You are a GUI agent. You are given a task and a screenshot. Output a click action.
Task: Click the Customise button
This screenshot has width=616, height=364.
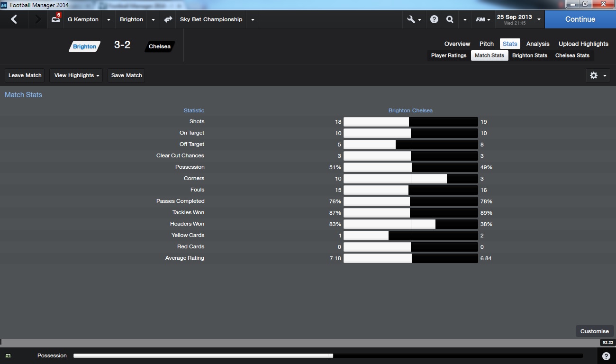tap(595, 331)
